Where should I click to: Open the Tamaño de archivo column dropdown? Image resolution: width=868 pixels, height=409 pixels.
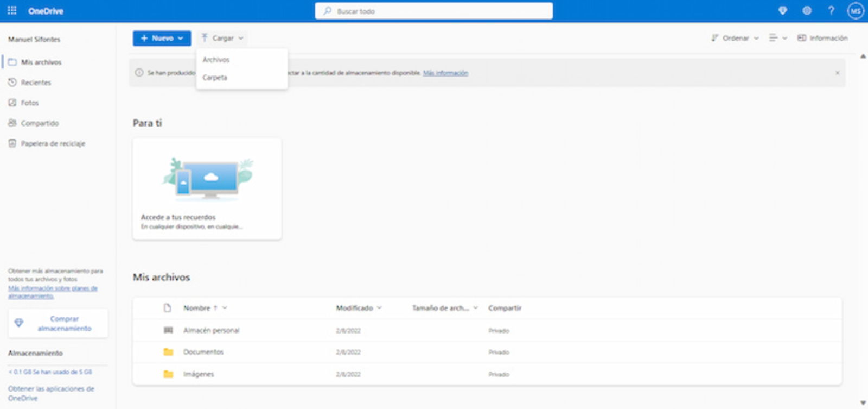[445, 308]
